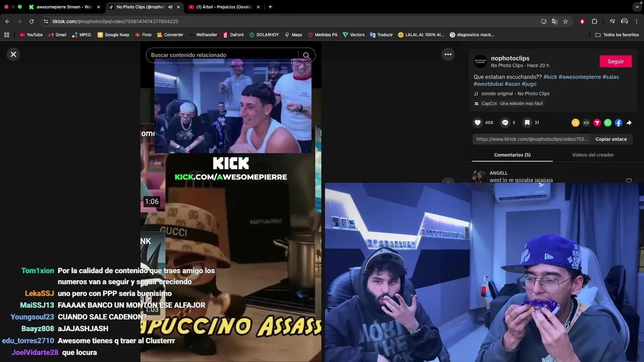Close the Árbol - Prejuicios tab
The image size is (644, 362).
[258, 7]
